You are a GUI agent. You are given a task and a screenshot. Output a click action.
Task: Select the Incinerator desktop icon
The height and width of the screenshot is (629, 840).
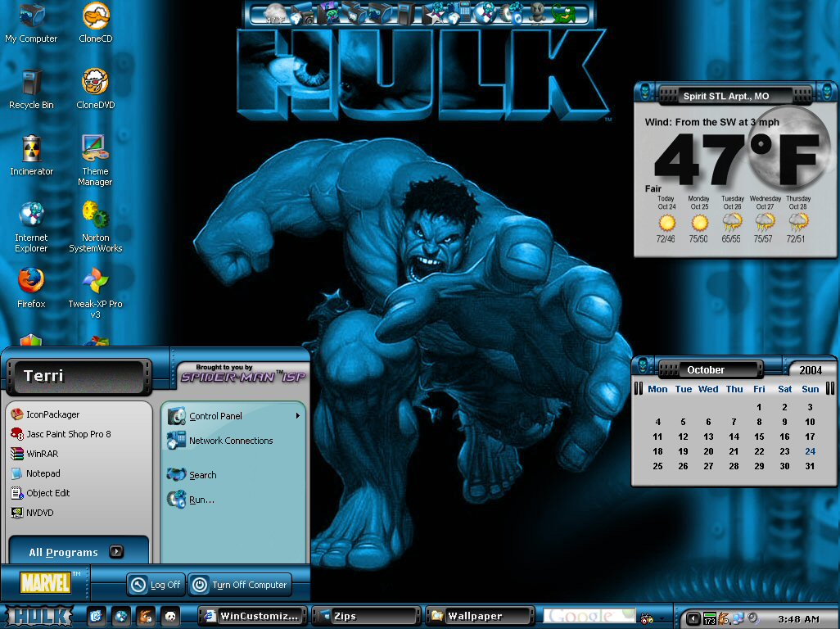pos(32,154)
